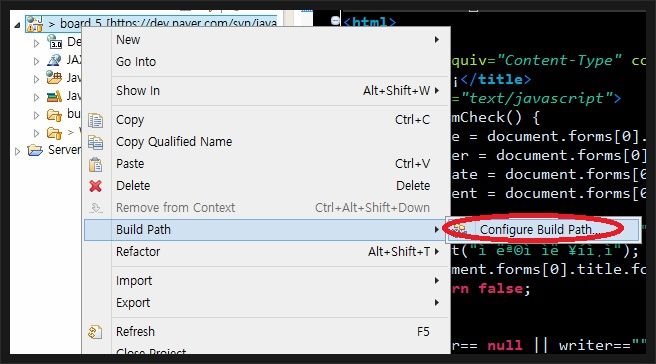The image size is (656, 364).
Task: Expand the folder node above Servers
Action: [x=36, y=133]
